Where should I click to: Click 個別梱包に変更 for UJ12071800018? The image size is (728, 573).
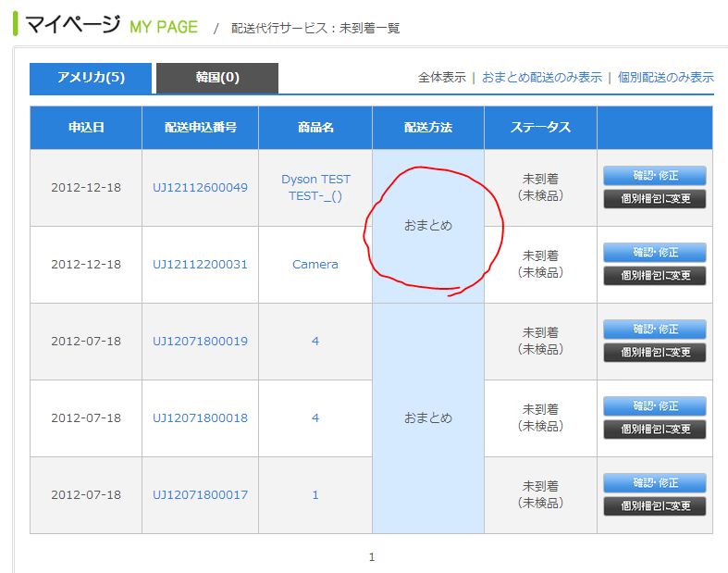(x=655, y=430)
